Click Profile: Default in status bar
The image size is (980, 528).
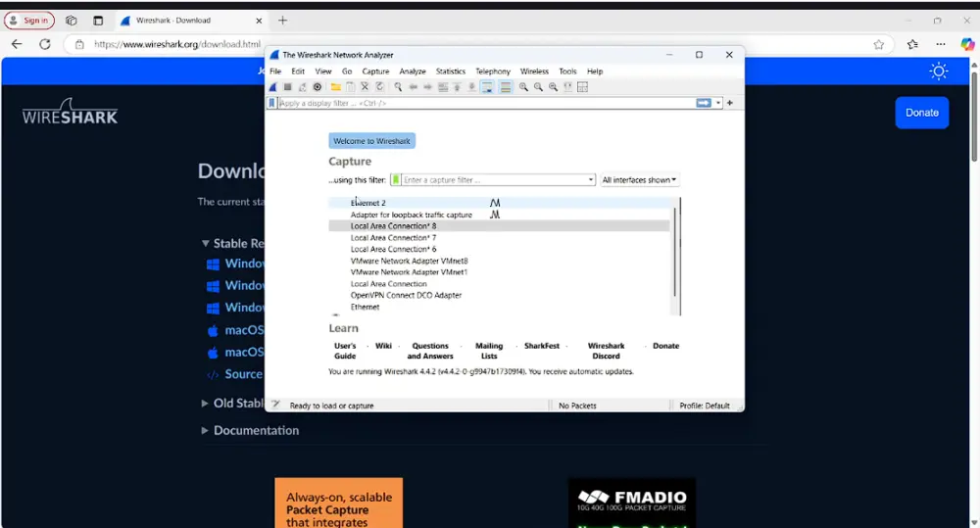[705, 406]
